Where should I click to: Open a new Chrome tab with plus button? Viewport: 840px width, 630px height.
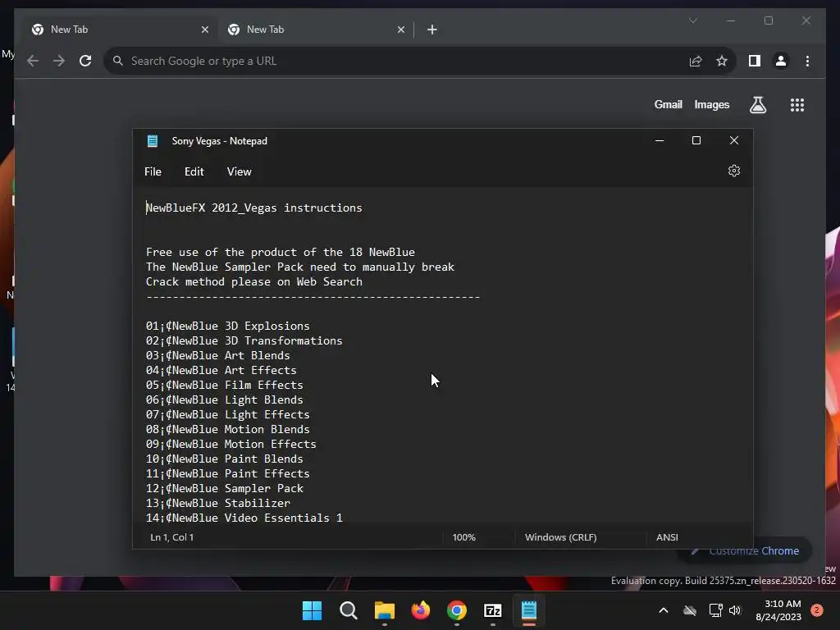tap(432, 30)
